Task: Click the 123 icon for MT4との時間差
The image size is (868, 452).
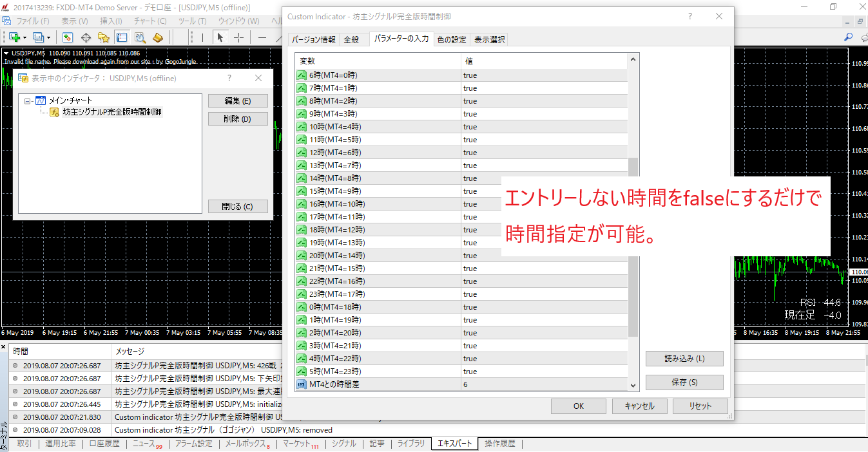Action: pyautogui.click(x=302, y=384)
